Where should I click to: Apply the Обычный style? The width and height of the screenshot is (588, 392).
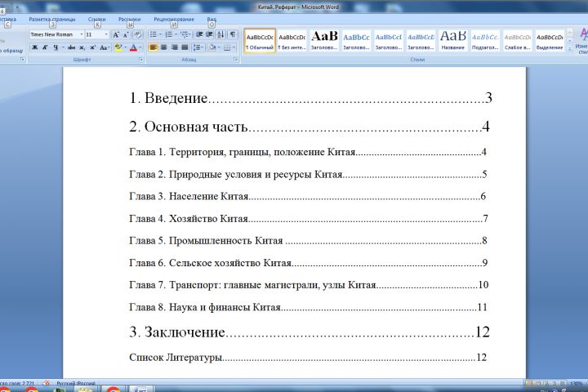tap(260, 41)
